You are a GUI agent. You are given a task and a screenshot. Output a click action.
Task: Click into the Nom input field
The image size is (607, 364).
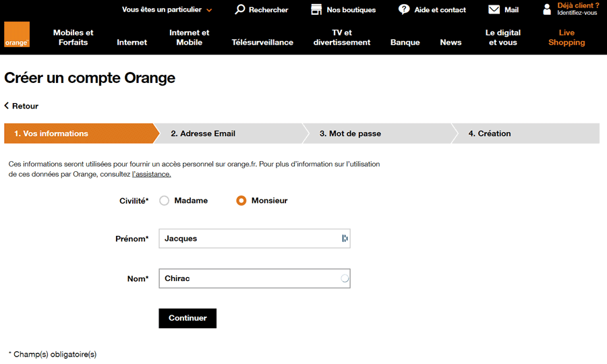pyautogui.click(x=254, y=278)
